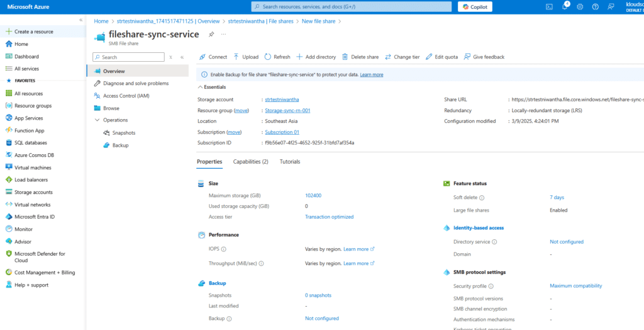The width and height of the screenshot is (644, 330).
Task: Pin fileshare-sync-service to dashboard
Action: 211,34
